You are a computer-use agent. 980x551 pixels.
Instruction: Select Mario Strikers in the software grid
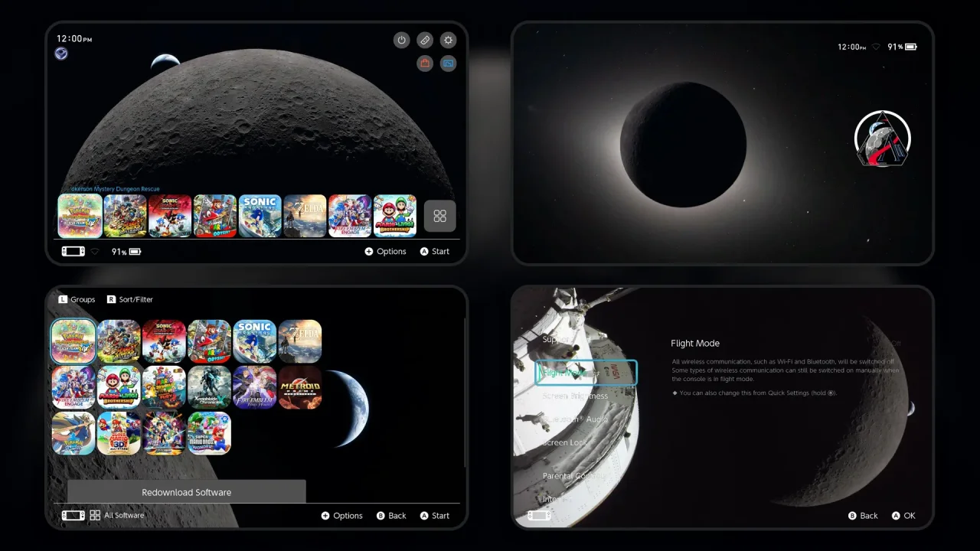[119, 341]
